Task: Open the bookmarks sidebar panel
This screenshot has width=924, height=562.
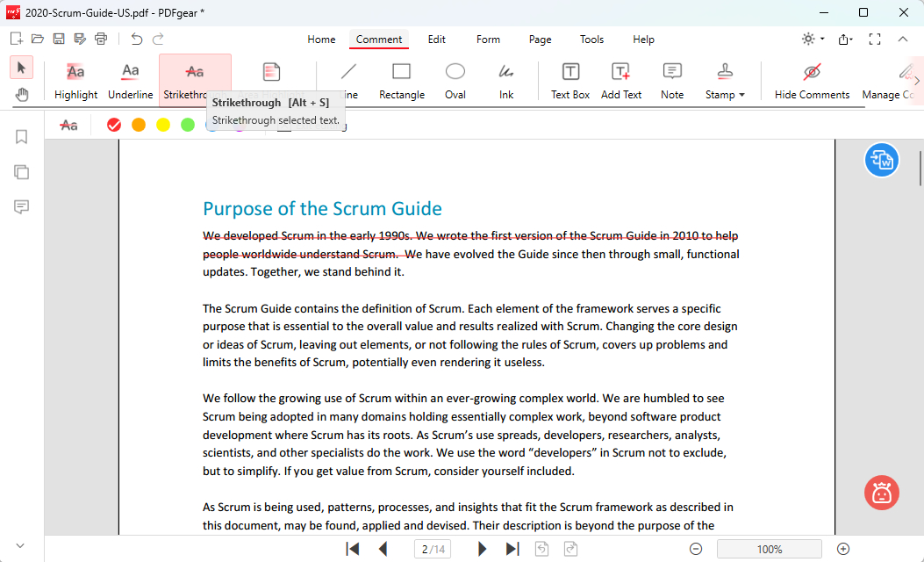Action: pos(22,137)
